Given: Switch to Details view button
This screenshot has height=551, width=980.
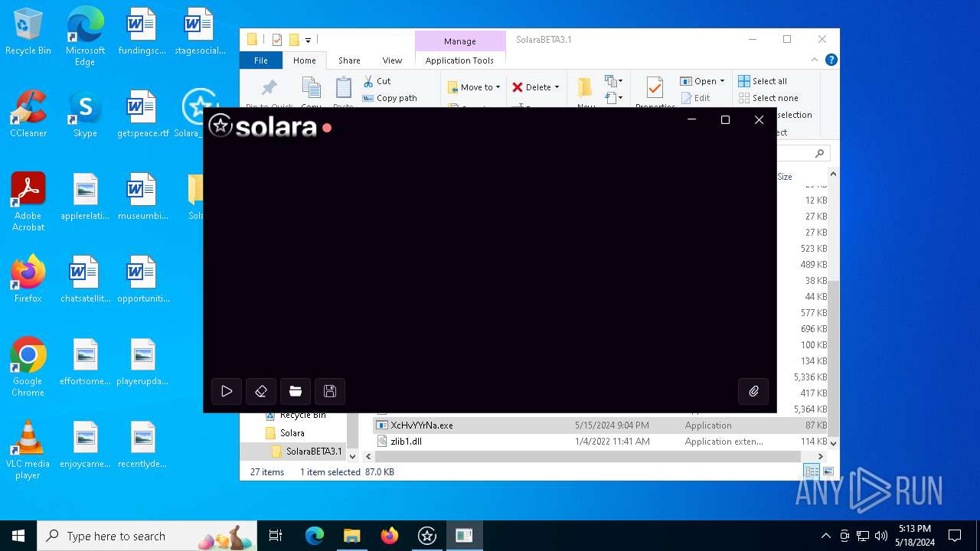Looking at the screenshot, I should [x=812, y=471].
